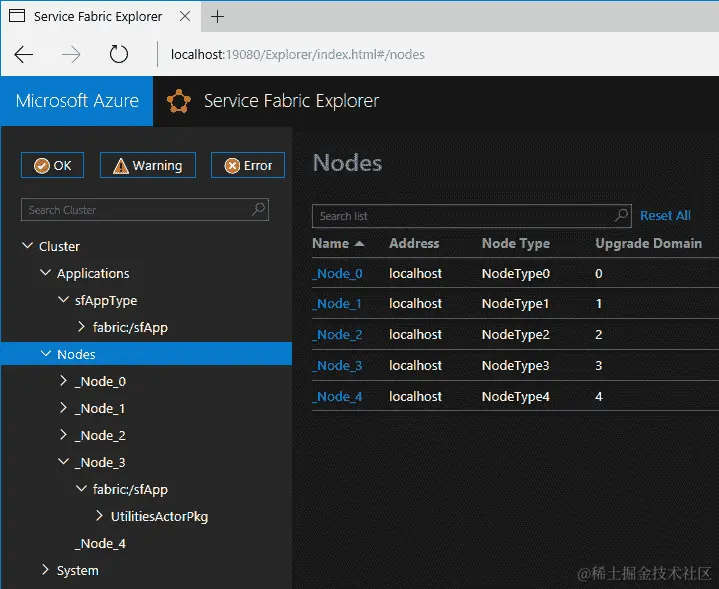Image resolution: width=719 pixels, height=589 pixels.
Task: Expand _Node_0 in the tree
Action: click(x=63, y=381)
